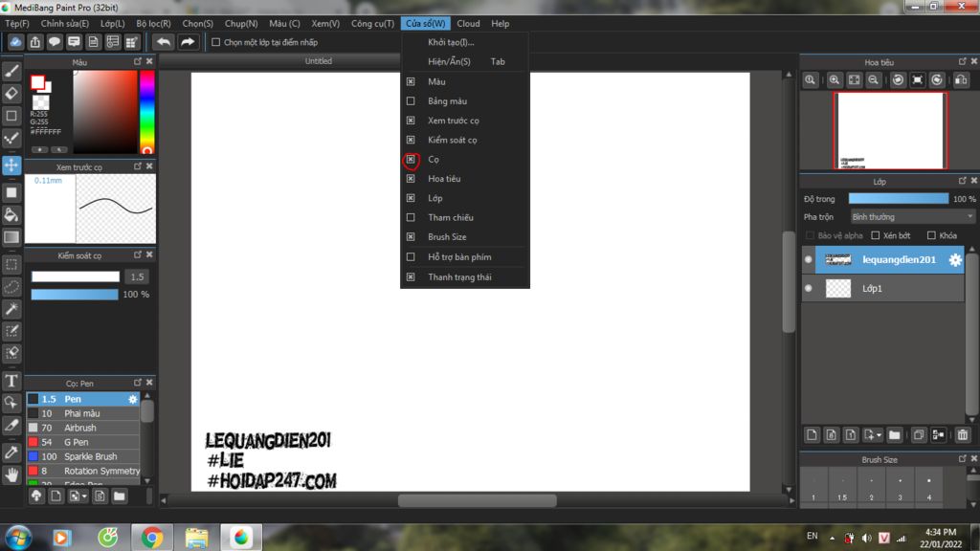This screenshot has height=551, width=980.
Task: Hide the lequangdien201 layer visibility dot
Action: pyautogui.click(x=808, y=259)
